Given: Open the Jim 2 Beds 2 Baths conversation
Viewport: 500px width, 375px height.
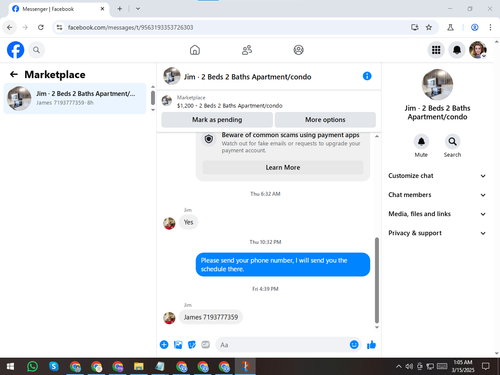Looking at the screenshot, I should [x=75, y=98].
